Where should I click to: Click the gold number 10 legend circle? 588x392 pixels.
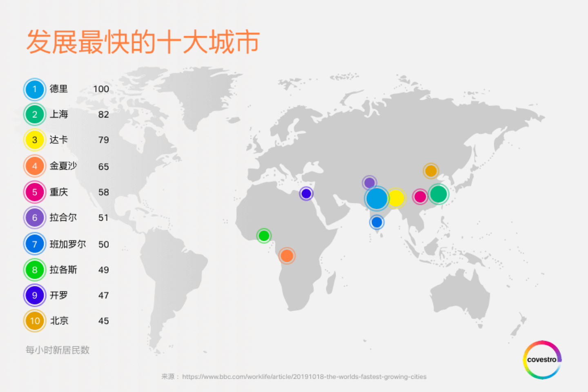pos(35,321)
